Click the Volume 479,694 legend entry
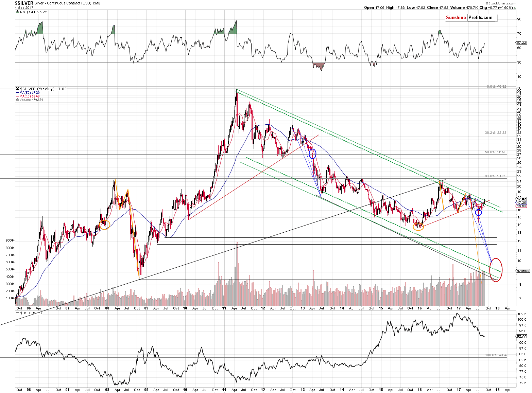 pyautogui.click(x=29, y=100)
